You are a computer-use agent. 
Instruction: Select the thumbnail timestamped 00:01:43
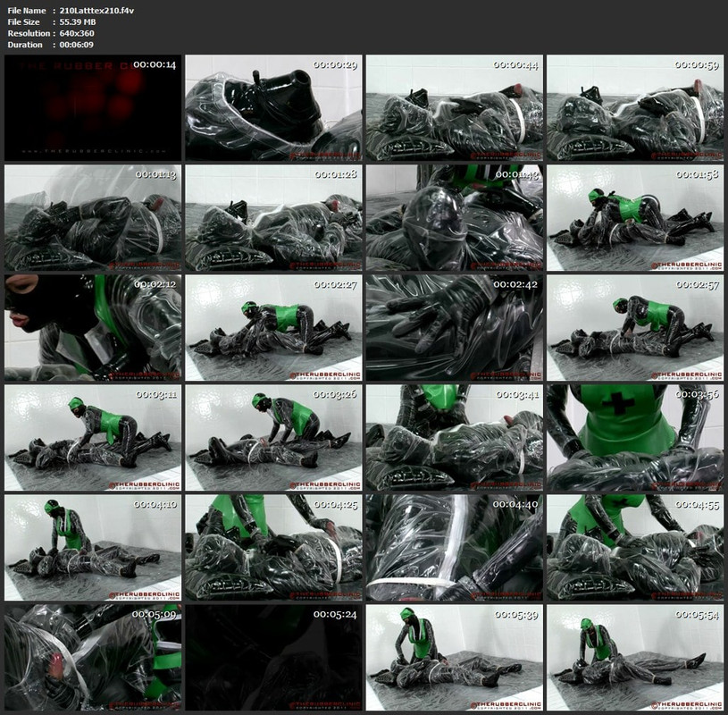[454, 218]
